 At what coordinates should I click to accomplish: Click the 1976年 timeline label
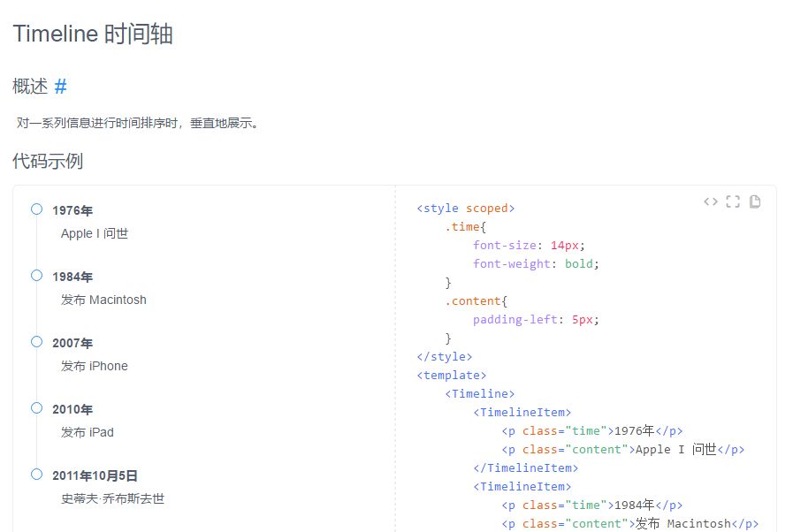click(72, 210)
